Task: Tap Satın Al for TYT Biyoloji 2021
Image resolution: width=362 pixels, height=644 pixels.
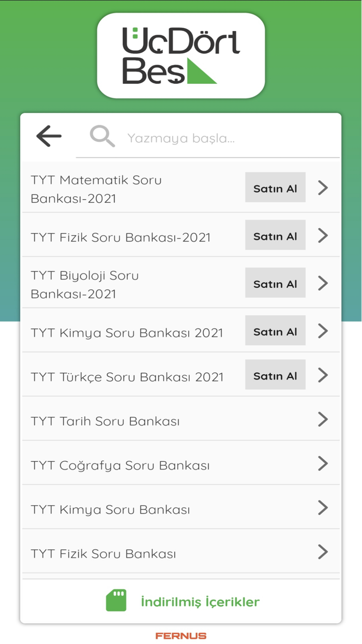Action: point(275,283)
